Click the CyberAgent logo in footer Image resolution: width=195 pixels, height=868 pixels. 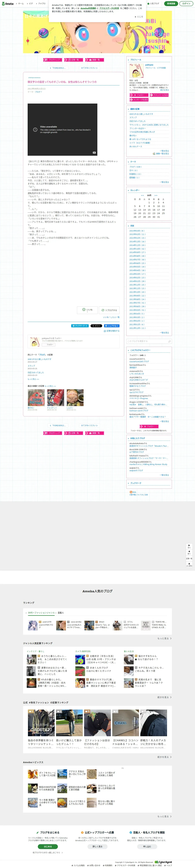pyautogui.click(x=163, y=862)
